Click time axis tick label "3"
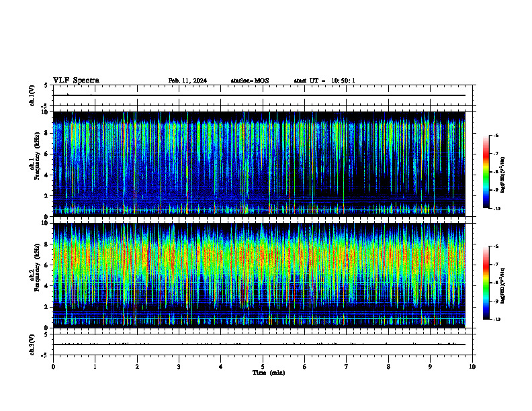 (x=179, y=367)
